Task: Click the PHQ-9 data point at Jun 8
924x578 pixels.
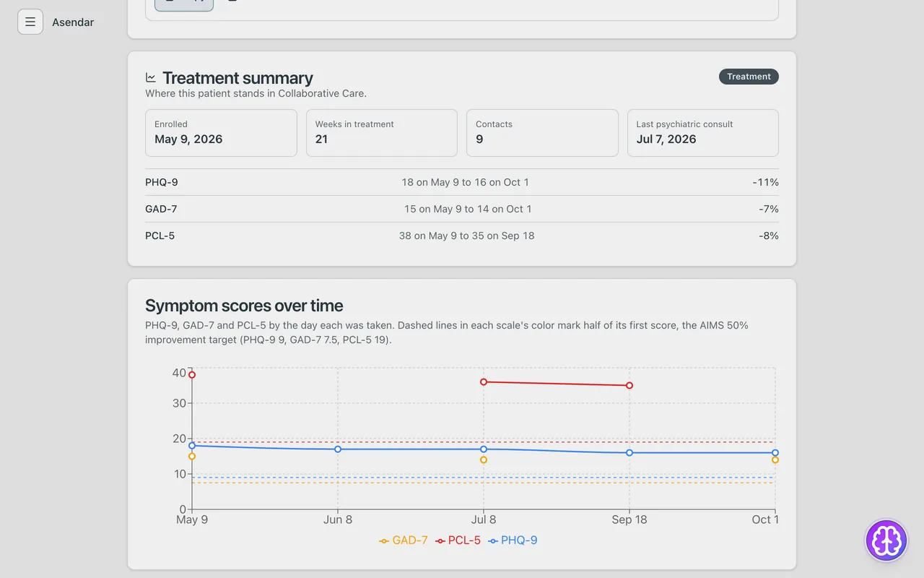Action: point(338,449)
